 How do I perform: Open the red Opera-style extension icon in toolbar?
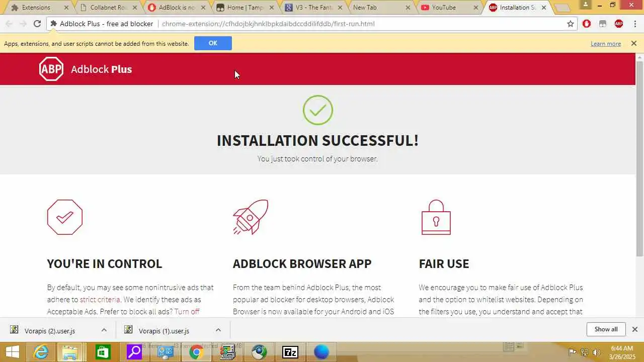(587, 24)
